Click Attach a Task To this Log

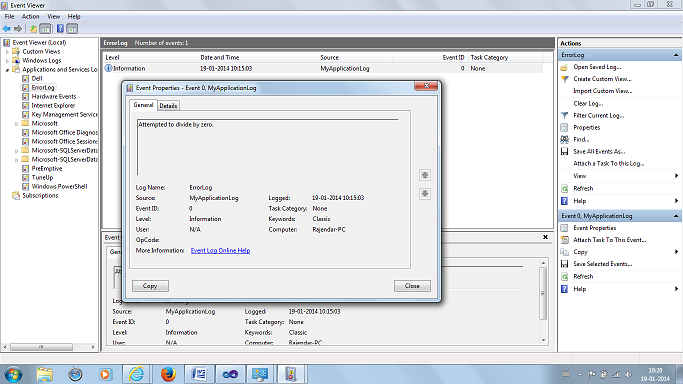pyautogui.click(x=609, y=164)
